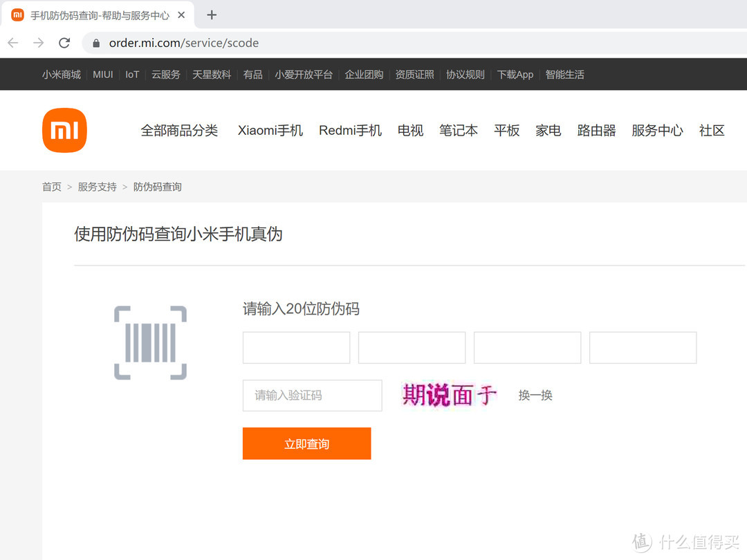Select 路由器 in the main navigation
This screenshot has width=747, height=560.
[596, 131]
